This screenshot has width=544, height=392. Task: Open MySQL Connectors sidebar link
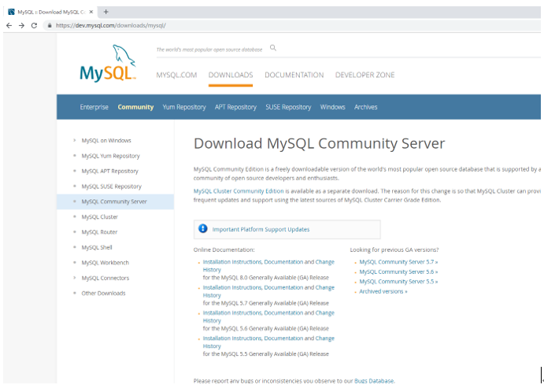[105, 278]
